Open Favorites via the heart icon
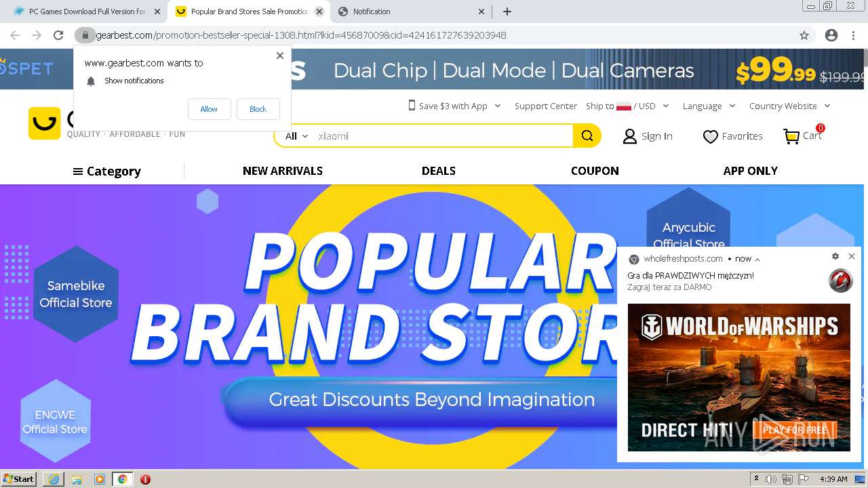This screenshot has width=868, height=488. click(x=710, y=137)
